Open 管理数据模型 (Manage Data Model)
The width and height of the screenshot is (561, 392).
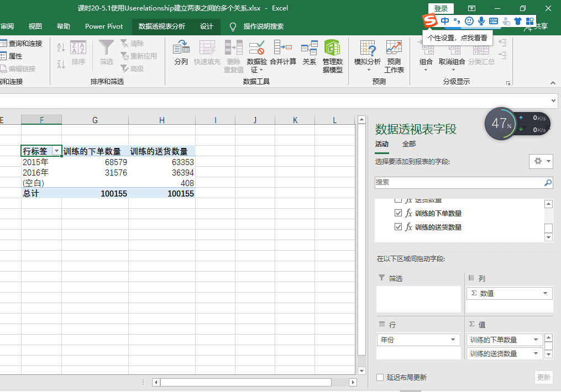tap(332, 57)
